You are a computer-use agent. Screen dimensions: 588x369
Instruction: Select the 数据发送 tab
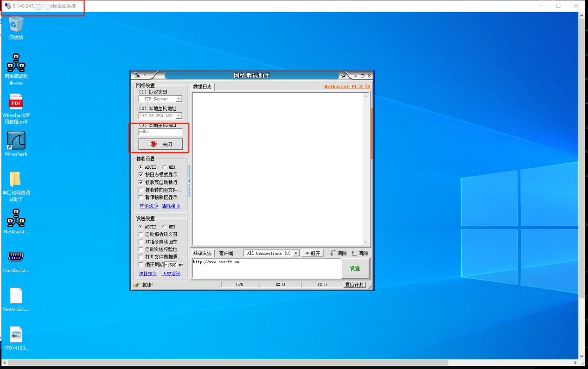point(202,254)
